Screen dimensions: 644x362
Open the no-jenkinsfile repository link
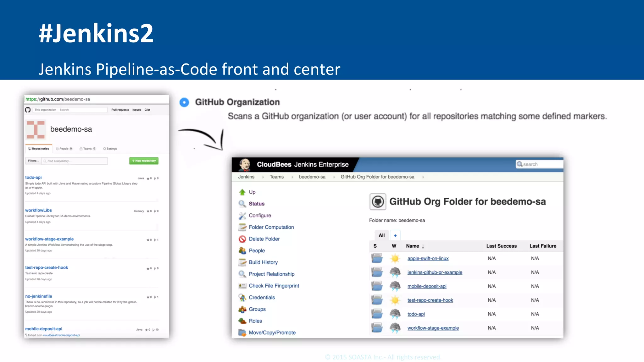[x=39, y=296]
